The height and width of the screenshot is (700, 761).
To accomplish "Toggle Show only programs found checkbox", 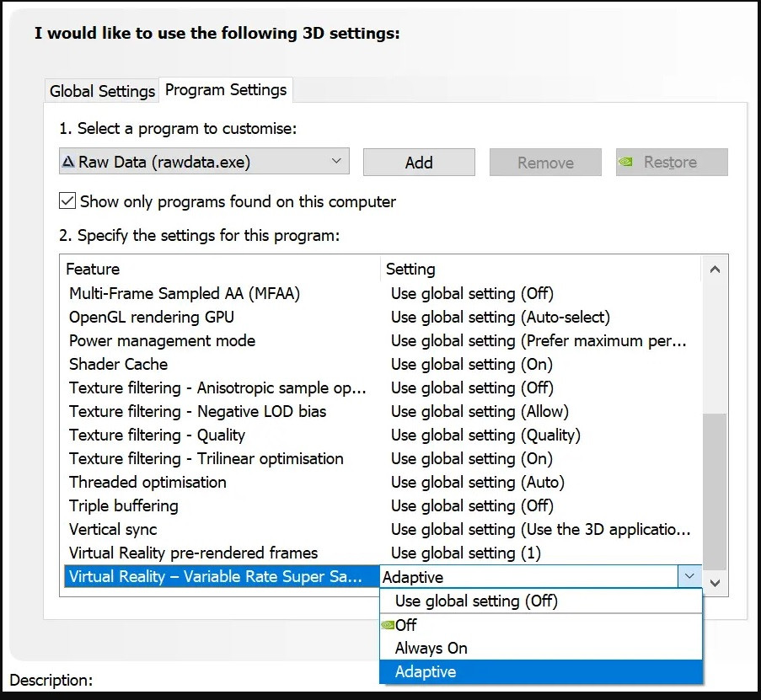I will (67, 201).
